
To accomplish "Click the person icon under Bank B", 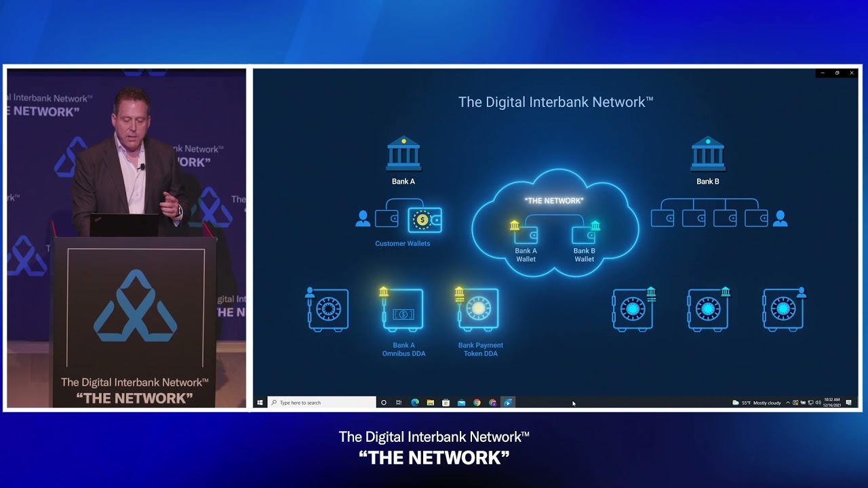I will pyautogui.click(x=780, y=218).
